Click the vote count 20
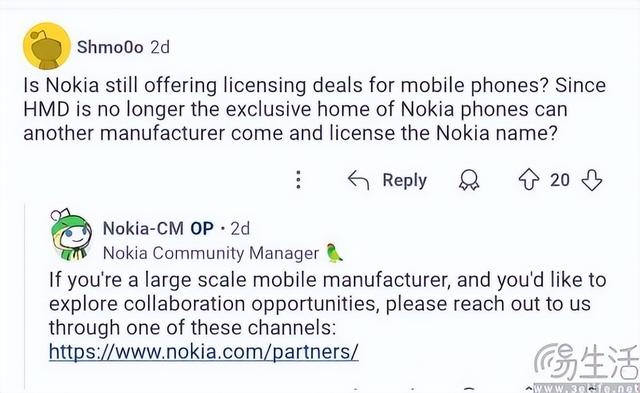 pos(560,180)
